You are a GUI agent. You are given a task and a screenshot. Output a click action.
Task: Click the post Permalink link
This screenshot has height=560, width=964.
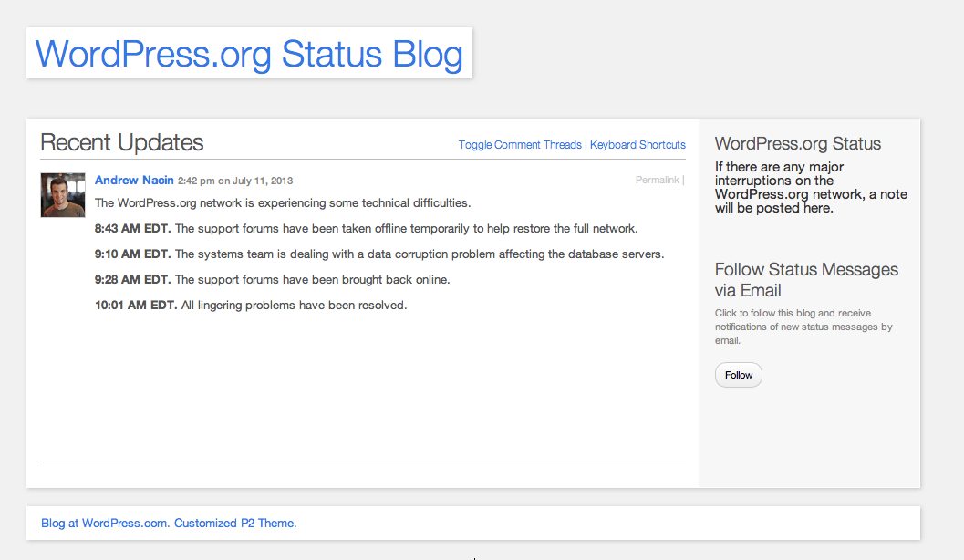(x=657, y=180)
